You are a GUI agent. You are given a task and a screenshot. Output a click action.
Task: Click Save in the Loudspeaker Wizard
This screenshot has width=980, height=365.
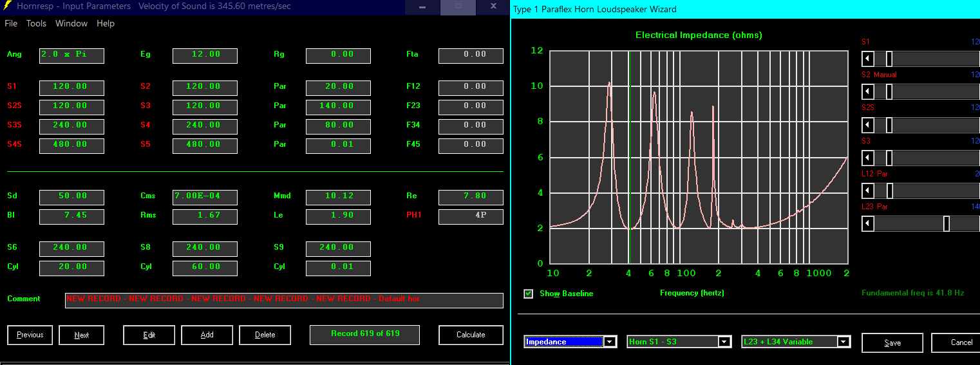click(x=892, y=342)
